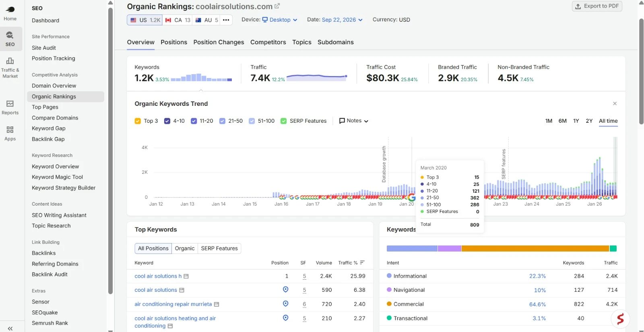644x332 pixels.
Task: Click the main page vertical scrollbar
Action: pos(641,71)
